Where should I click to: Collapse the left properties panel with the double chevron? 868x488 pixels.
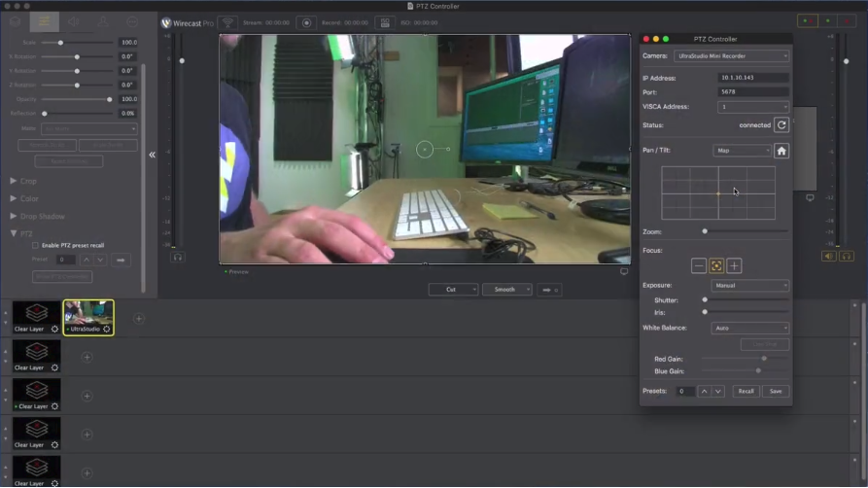pyautogui.click(x=153, y=155)
